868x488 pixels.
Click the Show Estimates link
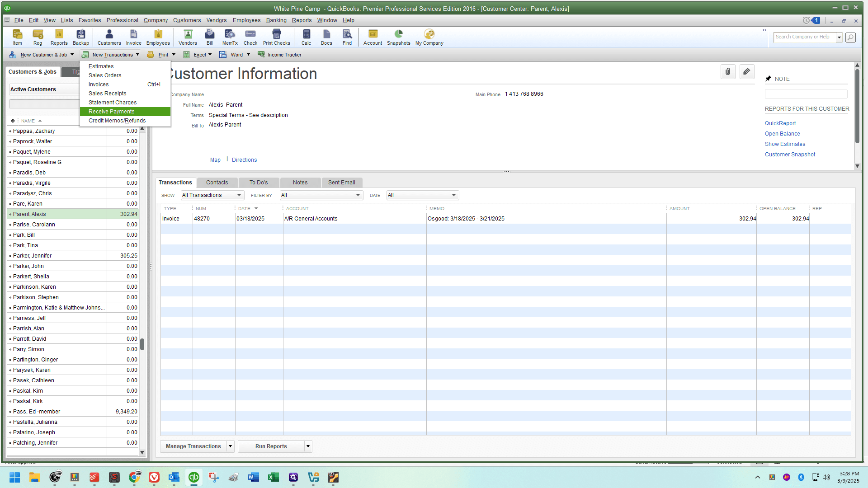pyautogui.click(x=785, y=144)
